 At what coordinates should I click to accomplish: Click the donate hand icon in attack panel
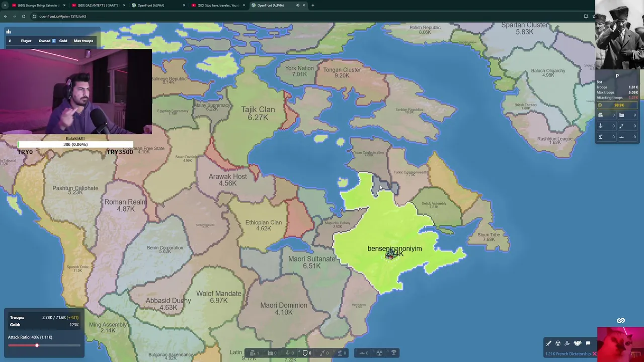[567, 343]
